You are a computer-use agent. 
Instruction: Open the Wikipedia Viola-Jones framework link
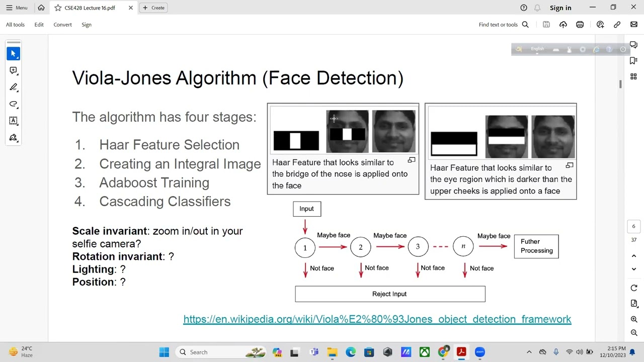377,319
